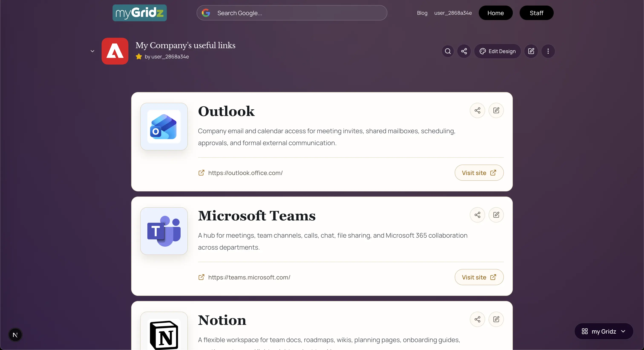Click the "My Company's useful links" heading

pyautogui.click(x=185, y=45)
